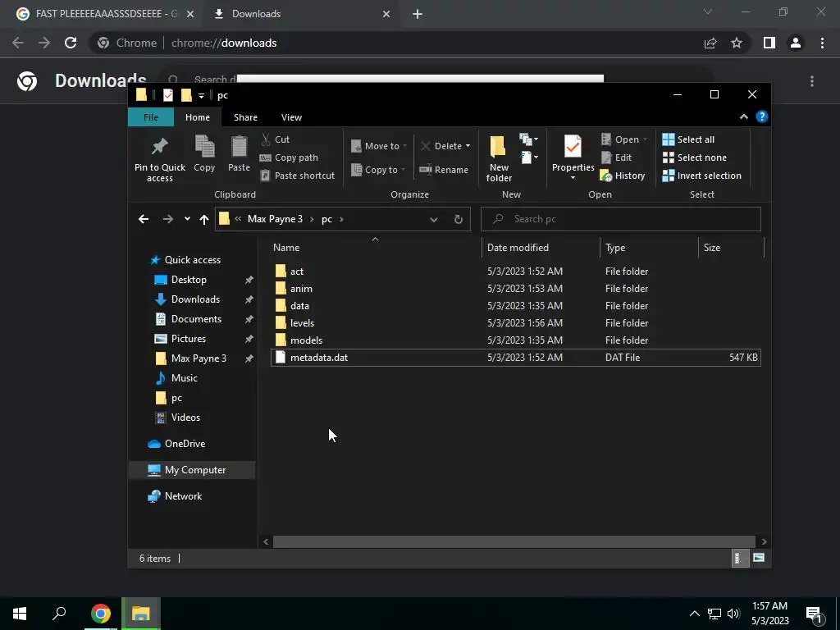Open the New item dropdown icon
Screen dimensions: 840x630
(x=529, y=139)
